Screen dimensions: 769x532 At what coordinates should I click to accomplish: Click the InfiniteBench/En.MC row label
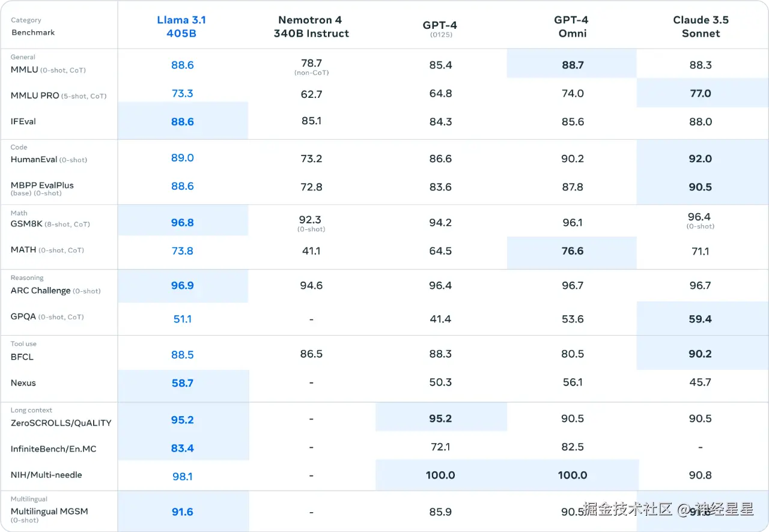click(x=53, y=449)
